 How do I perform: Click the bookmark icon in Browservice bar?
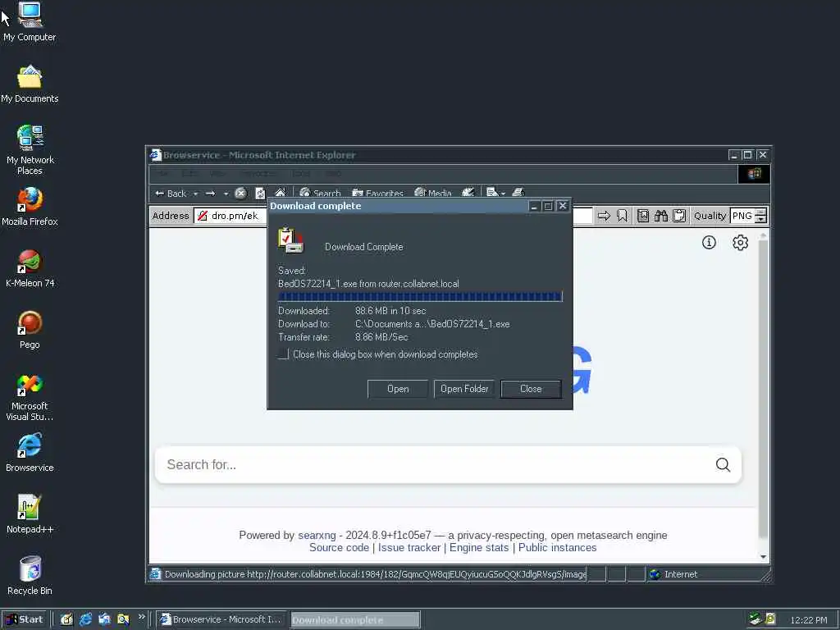tap(622, 216)
